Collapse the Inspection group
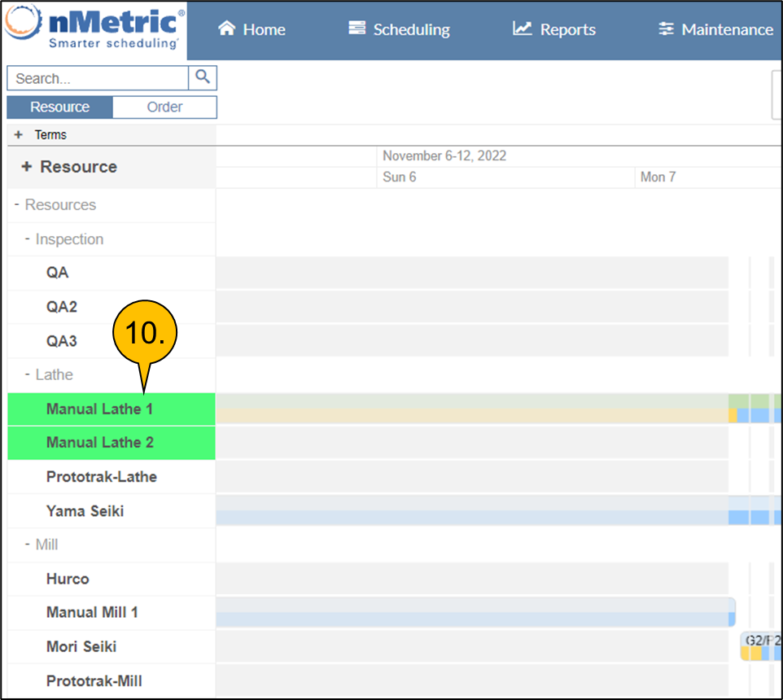Screen dimensions: 783x700 28,238
